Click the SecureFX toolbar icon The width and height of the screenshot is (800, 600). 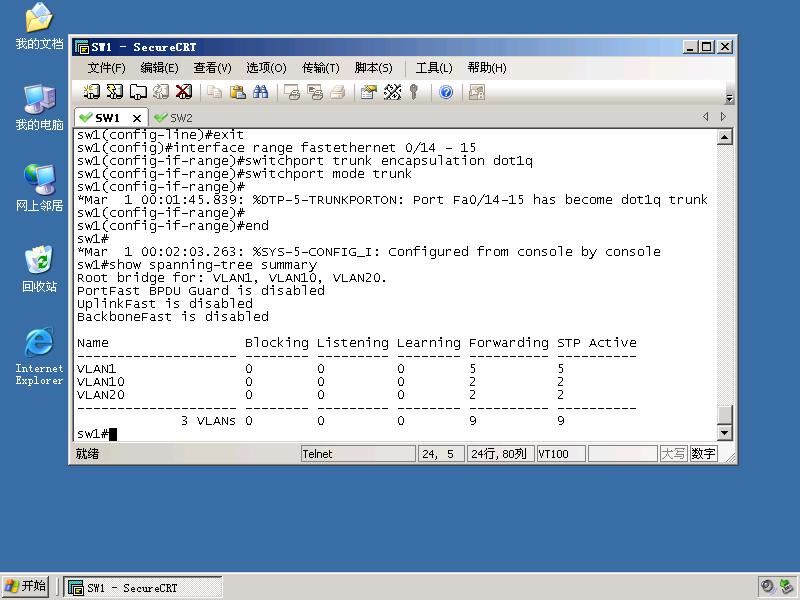point(477,92)
